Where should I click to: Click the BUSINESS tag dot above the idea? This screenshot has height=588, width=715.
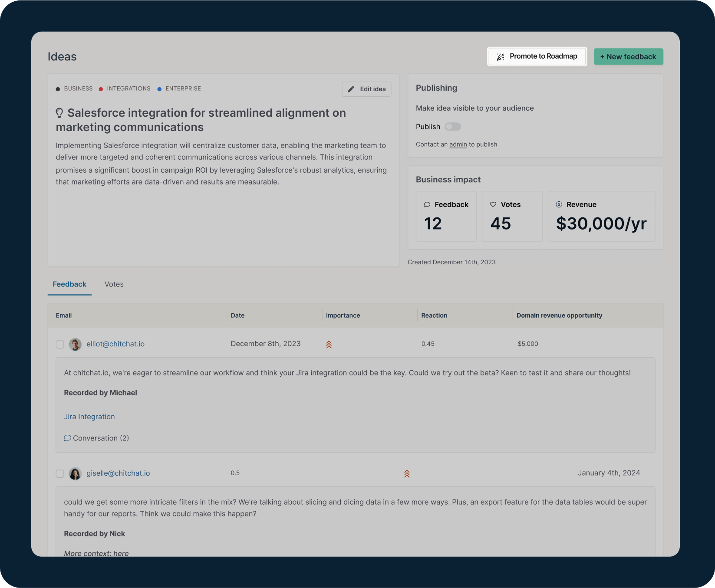(x=58, y=89)
